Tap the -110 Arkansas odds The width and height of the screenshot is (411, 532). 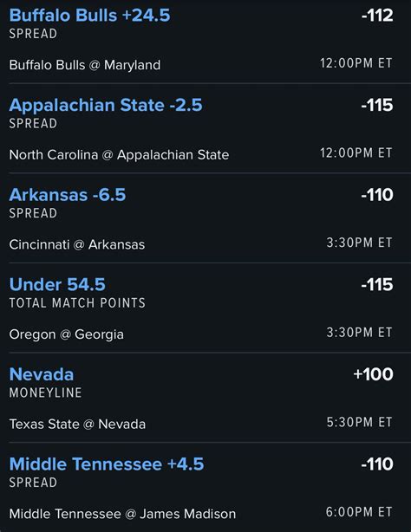pyautogui.click(x=377, y=195)
